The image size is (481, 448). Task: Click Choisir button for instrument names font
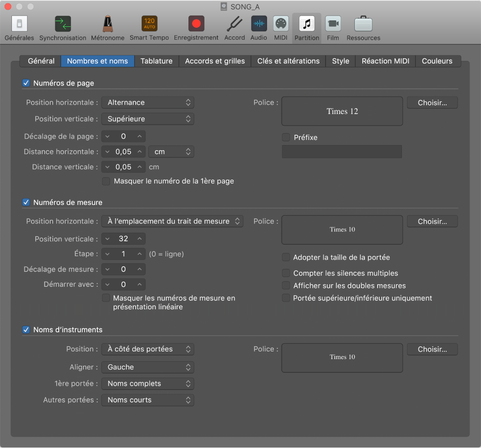[x=432, y=349]
